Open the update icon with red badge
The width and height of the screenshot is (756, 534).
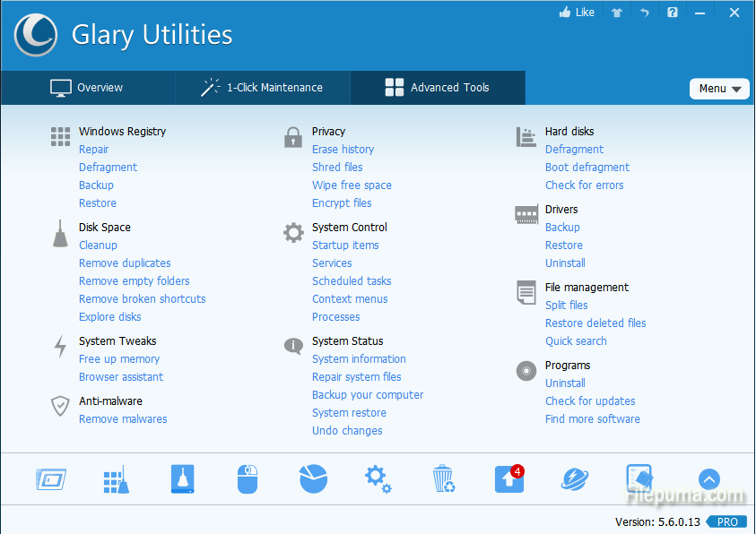click(508, 479)
